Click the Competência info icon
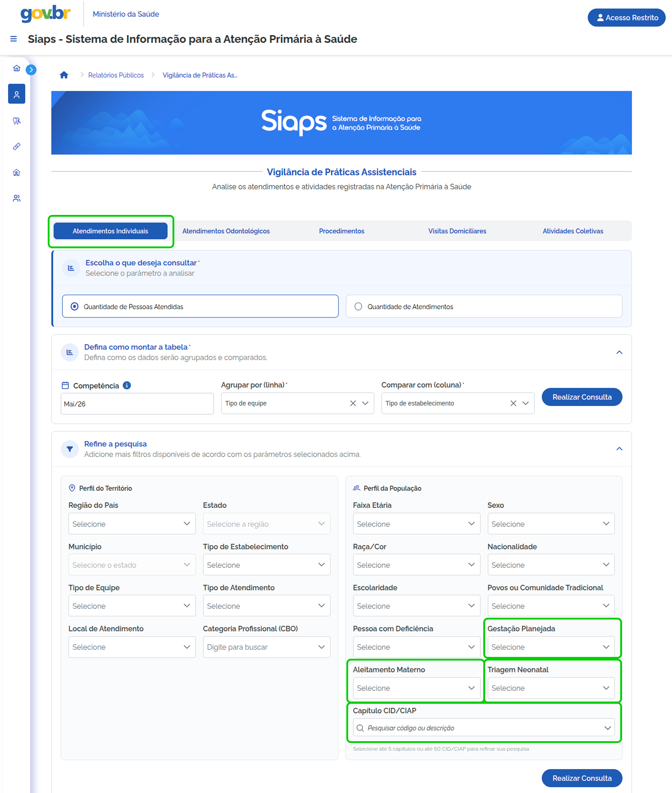 127,385
